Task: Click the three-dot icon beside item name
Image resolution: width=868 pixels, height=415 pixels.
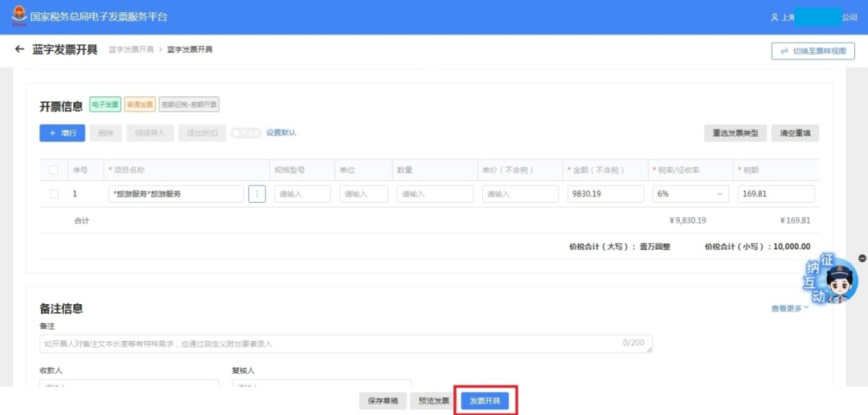Action: 257,194
